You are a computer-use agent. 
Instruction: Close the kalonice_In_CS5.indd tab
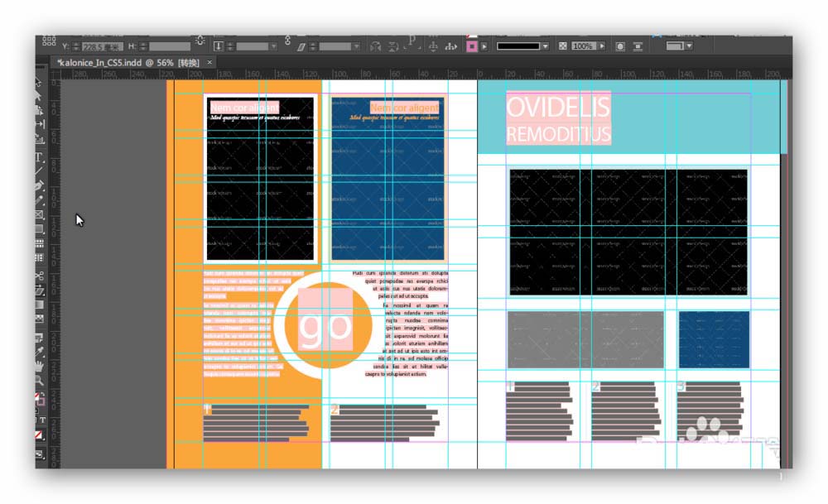[x=209, y=63]
